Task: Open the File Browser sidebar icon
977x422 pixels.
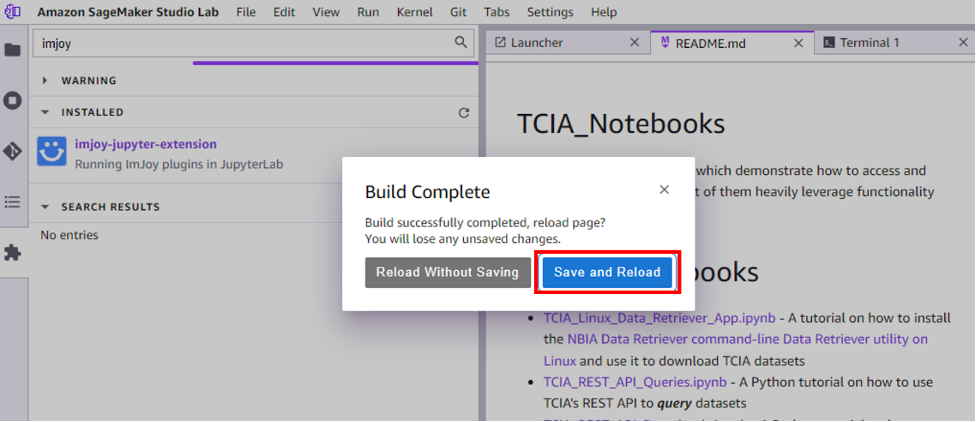Action: [x=12, y=50]
